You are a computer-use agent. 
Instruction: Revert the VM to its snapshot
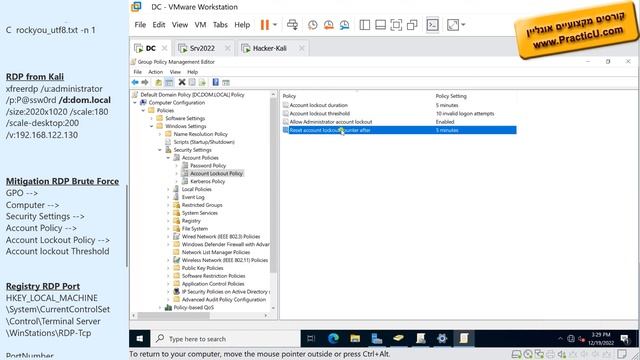point(329,25)
